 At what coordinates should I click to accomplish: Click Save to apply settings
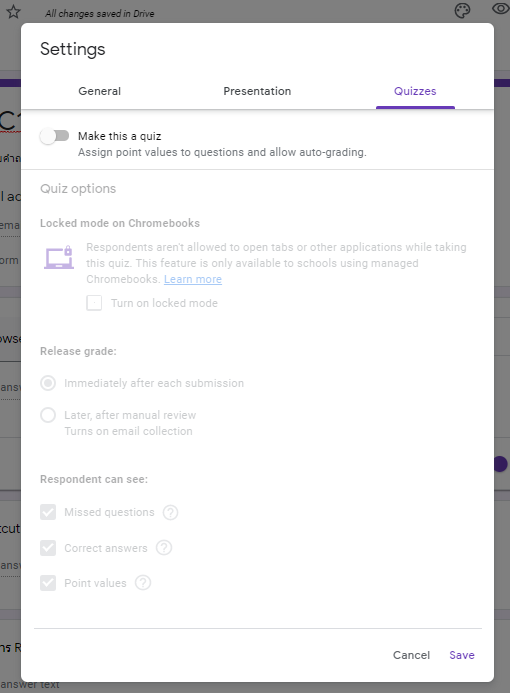coord(462,655)
